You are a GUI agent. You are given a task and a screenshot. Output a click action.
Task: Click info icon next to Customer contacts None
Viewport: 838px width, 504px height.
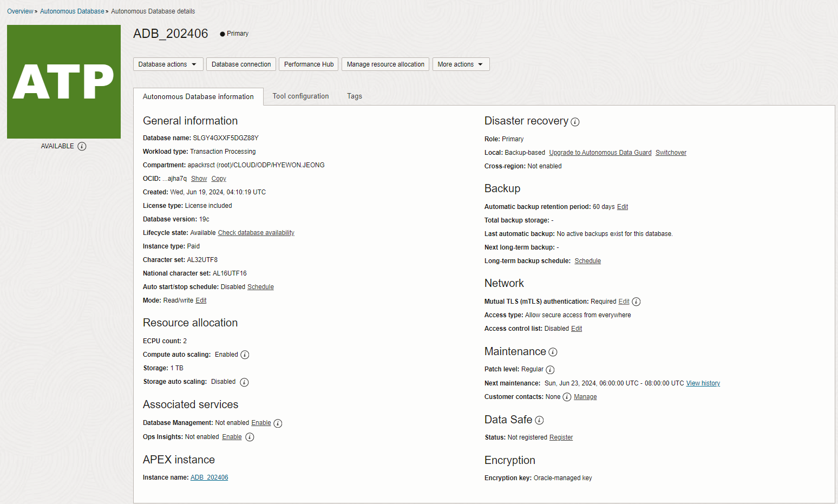(567, 397)
